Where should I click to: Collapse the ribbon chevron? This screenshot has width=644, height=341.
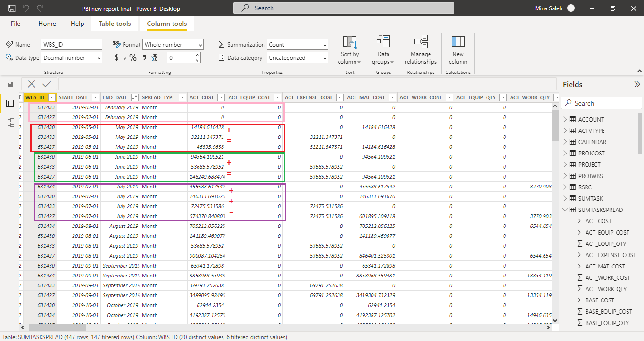pyautogui.click(x=639, y=72)
